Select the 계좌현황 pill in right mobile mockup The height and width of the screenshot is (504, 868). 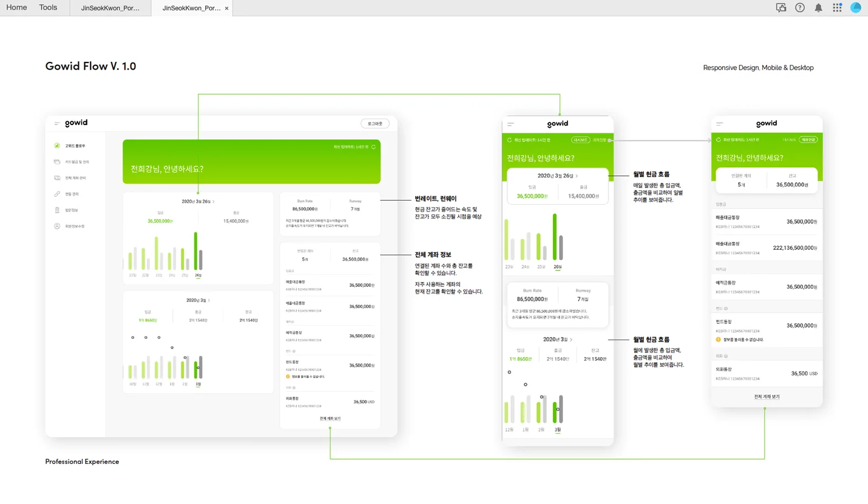[809, 140]
